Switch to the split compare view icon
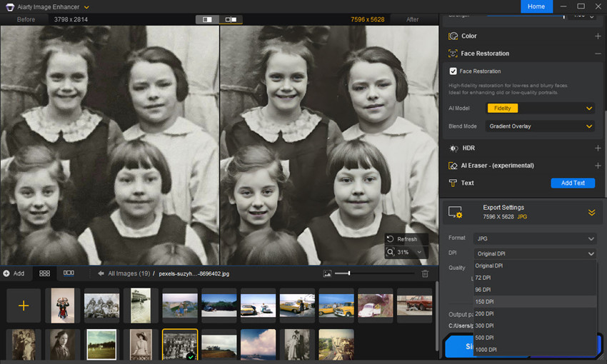 (231, 19)
